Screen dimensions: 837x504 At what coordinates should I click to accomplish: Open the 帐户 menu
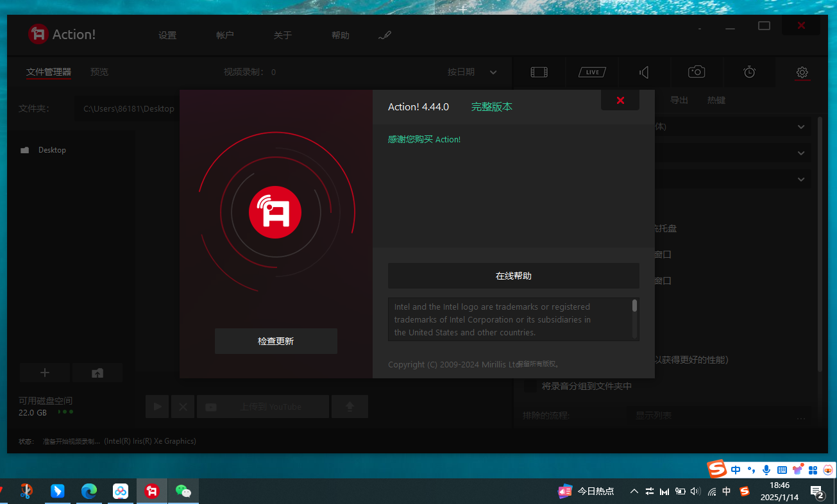pos(225,35)
